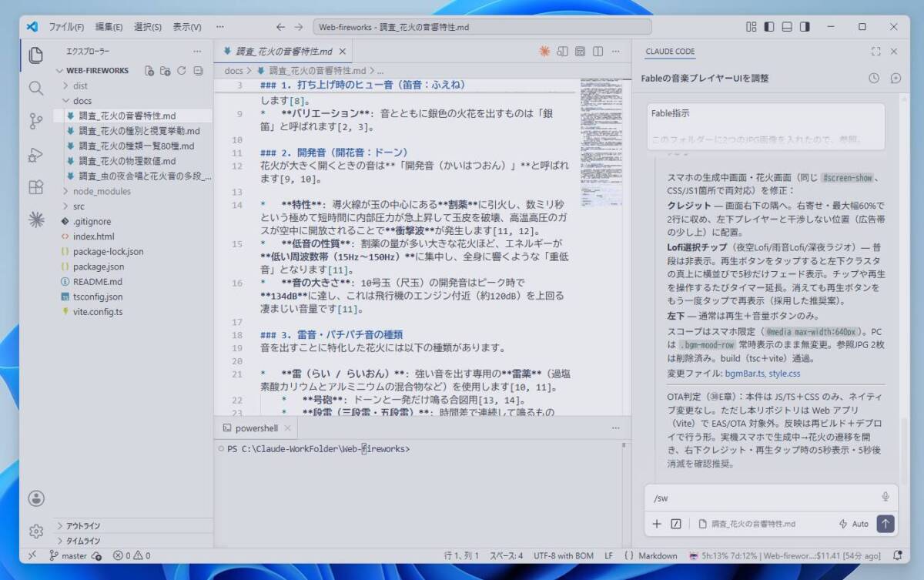
Task: Open the 表示(V) menu
Action: coord(186,27)
